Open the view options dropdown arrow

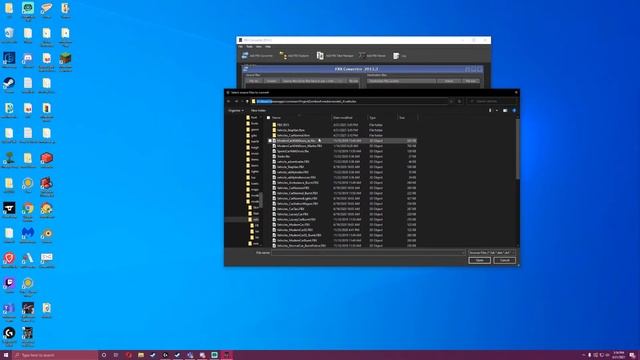497,111
